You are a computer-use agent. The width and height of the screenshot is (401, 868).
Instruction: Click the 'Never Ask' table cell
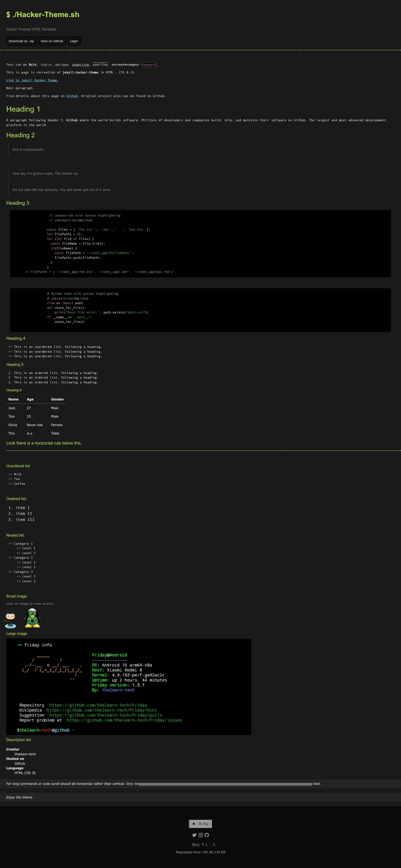[x=35, y=425]
